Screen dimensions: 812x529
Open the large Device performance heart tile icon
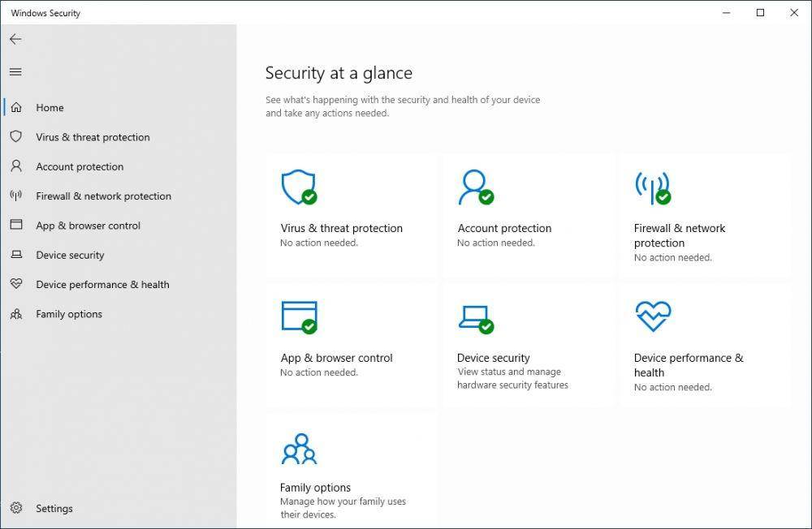pyautogui.click(x=653, y=316)
